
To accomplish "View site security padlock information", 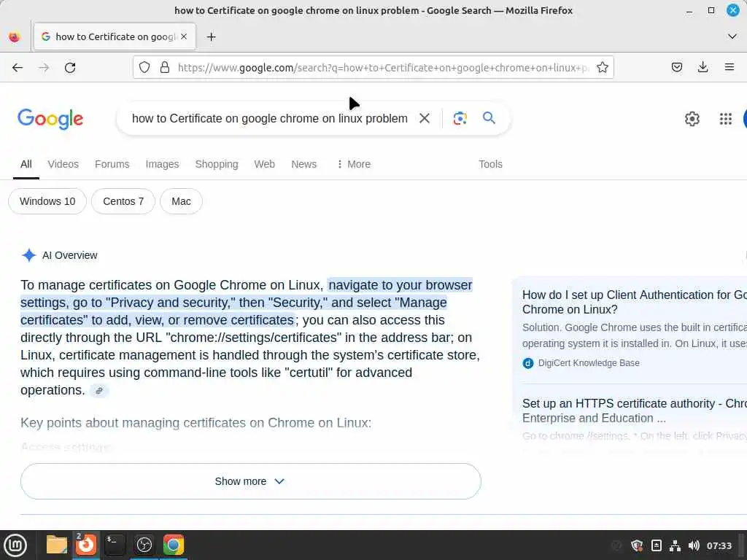I will (165, 68).
